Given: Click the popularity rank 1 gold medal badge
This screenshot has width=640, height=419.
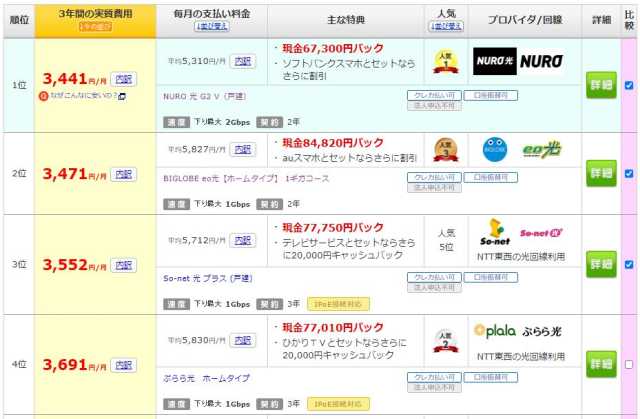Looking at the screenshot, I should point(446,62).
